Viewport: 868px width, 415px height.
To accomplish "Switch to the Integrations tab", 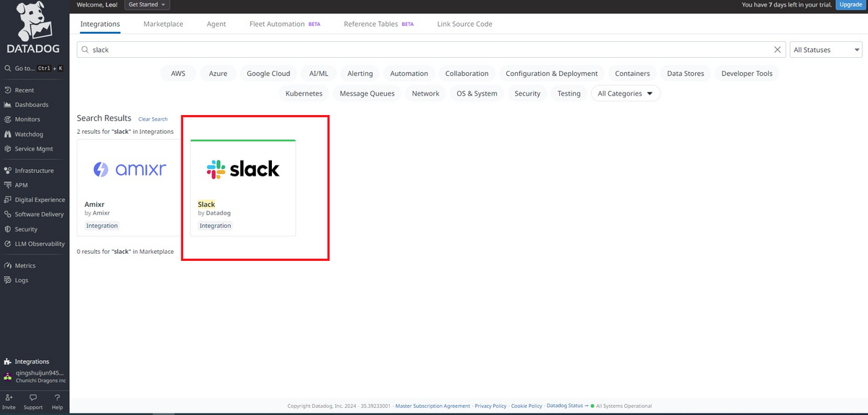I will pos(101,24).
